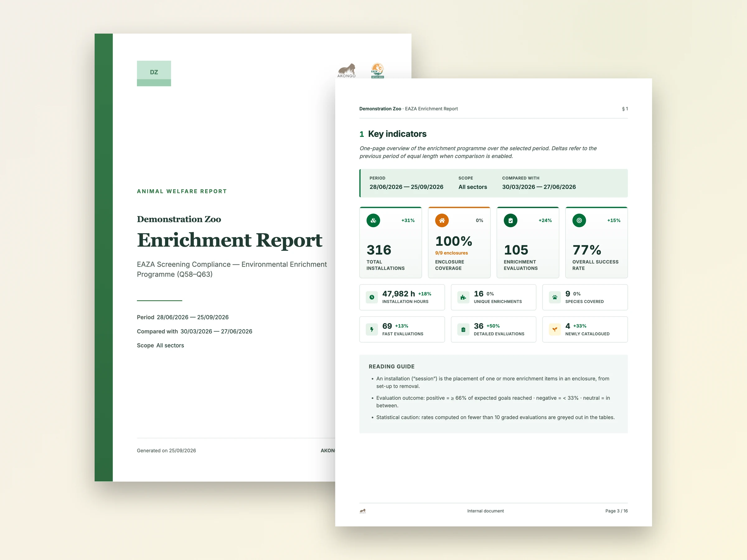
Task: Click the 105 enrichment evaluations value
Action: click(516, 250)
